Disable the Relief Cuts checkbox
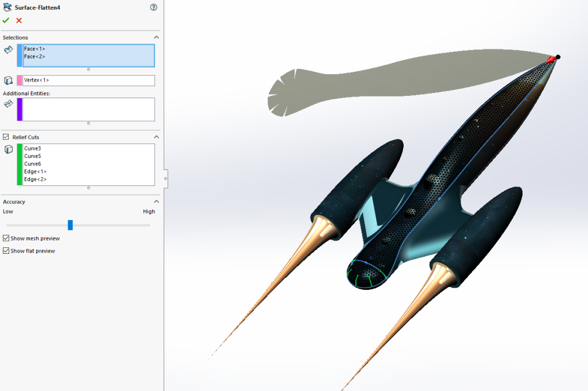Viewport: 588px width, 391px height. (x=5, y=137)
